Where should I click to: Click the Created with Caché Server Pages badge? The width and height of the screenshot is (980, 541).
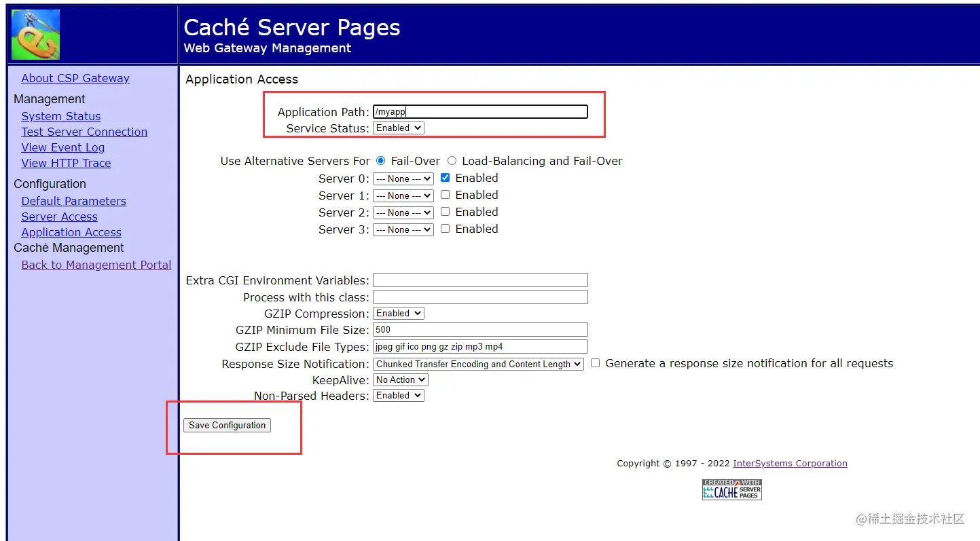click(732, 489)
